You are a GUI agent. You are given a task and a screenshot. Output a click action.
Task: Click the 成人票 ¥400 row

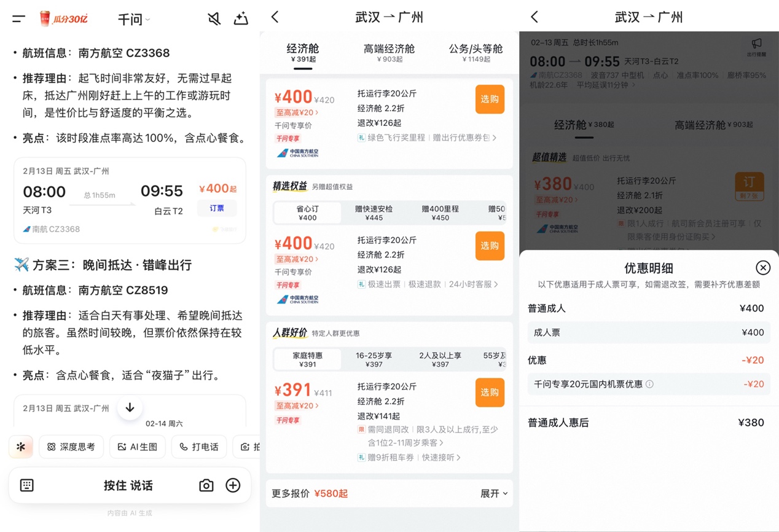pos(649,332)
